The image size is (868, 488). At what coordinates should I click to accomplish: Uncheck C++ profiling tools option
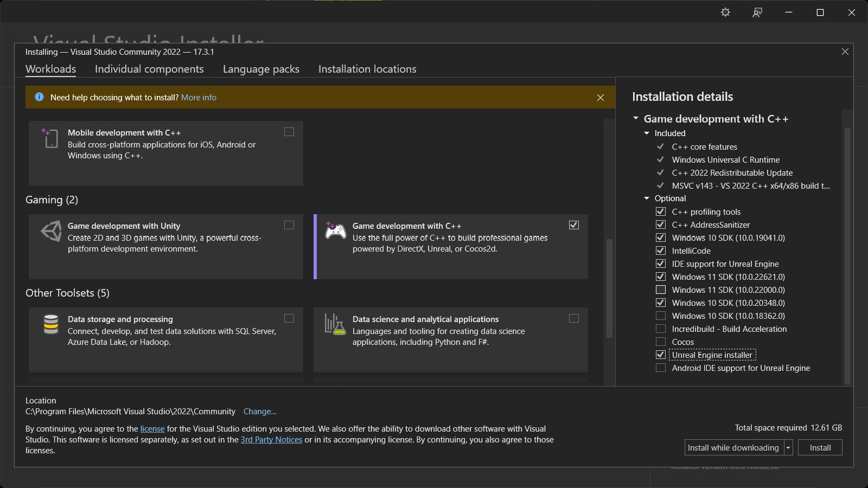click(661, 211)
